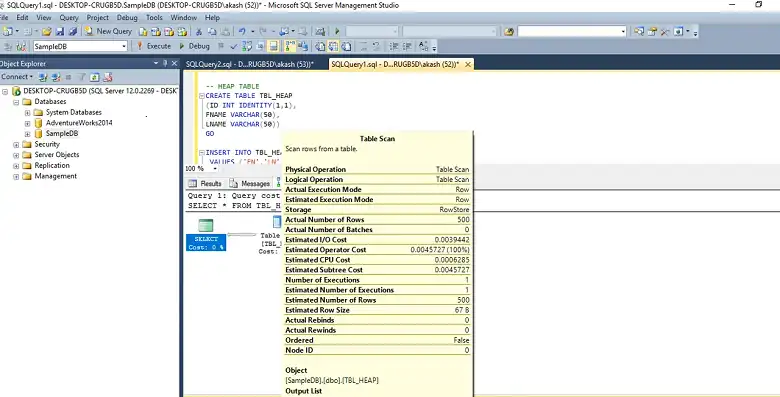Click the Find in Files icon

click(508, 31)
